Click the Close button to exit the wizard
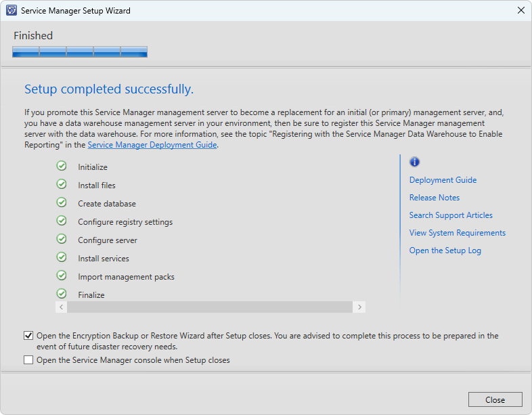Image resolution: width=532 pixels, height=415 pixels. 495,399
